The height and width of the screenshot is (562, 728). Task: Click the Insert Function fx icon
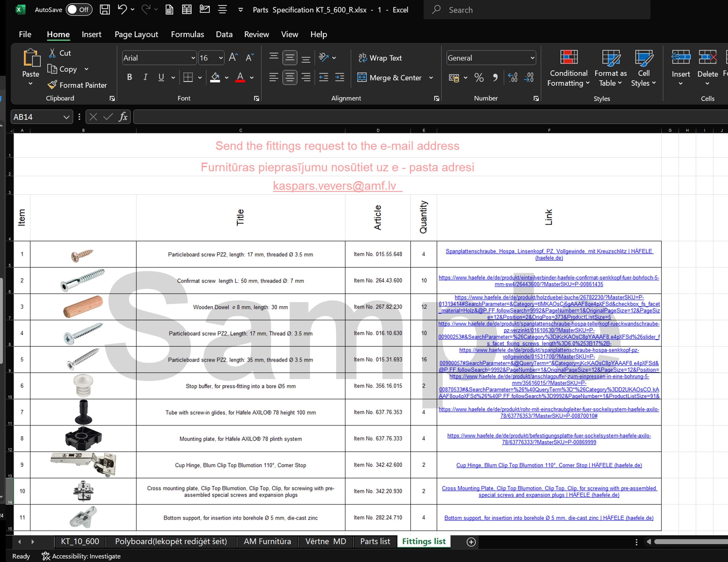(x=123, y=117)
